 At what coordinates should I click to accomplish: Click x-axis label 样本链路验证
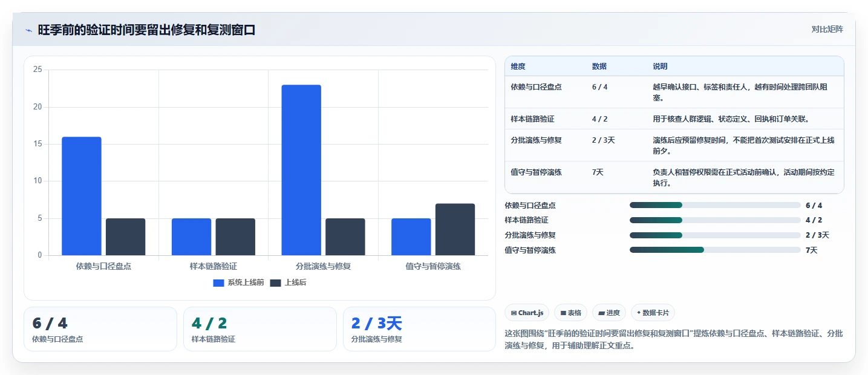coord(214,266)
